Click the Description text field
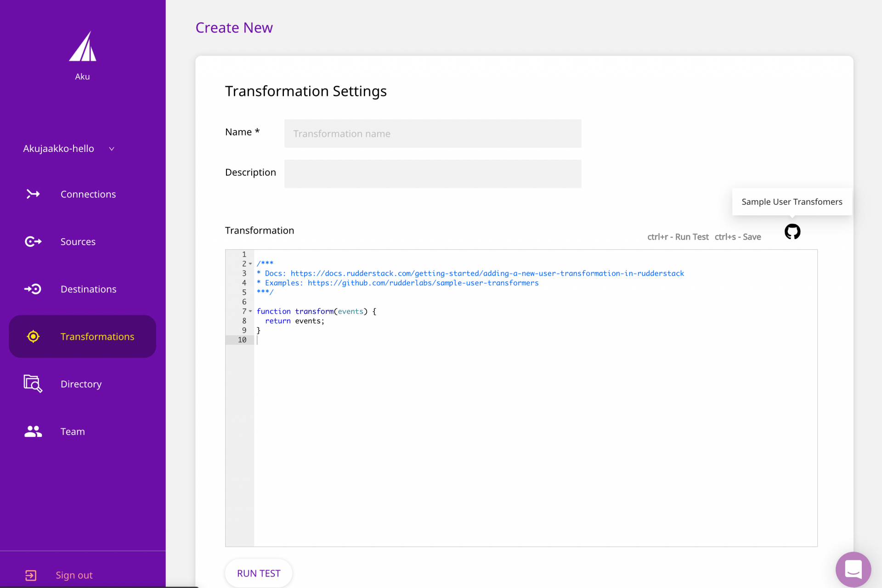 tap(432, 174)
